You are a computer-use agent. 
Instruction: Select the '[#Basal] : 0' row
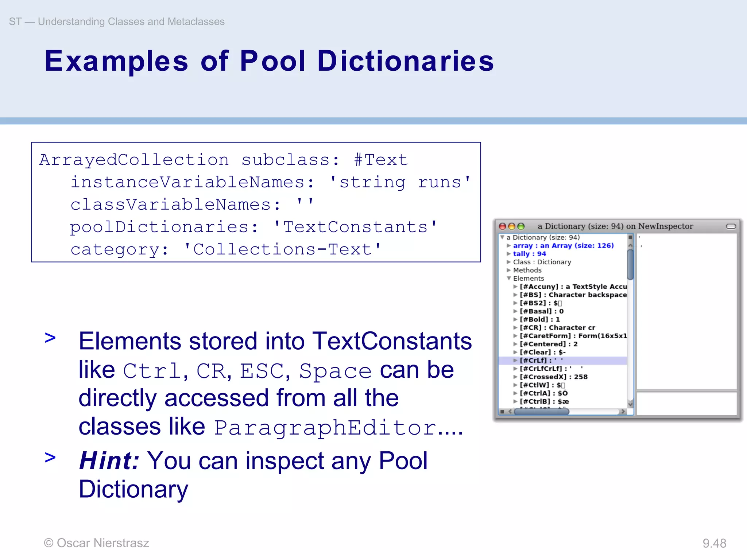click(x=563, y=311)
